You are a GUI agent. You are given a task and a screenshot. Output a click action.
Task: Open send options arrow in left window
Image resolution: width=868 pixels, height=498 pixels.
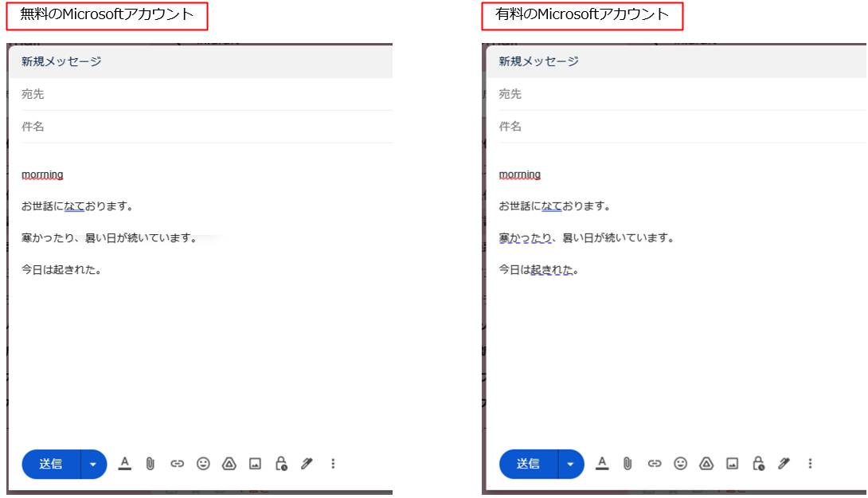[93, 464]
